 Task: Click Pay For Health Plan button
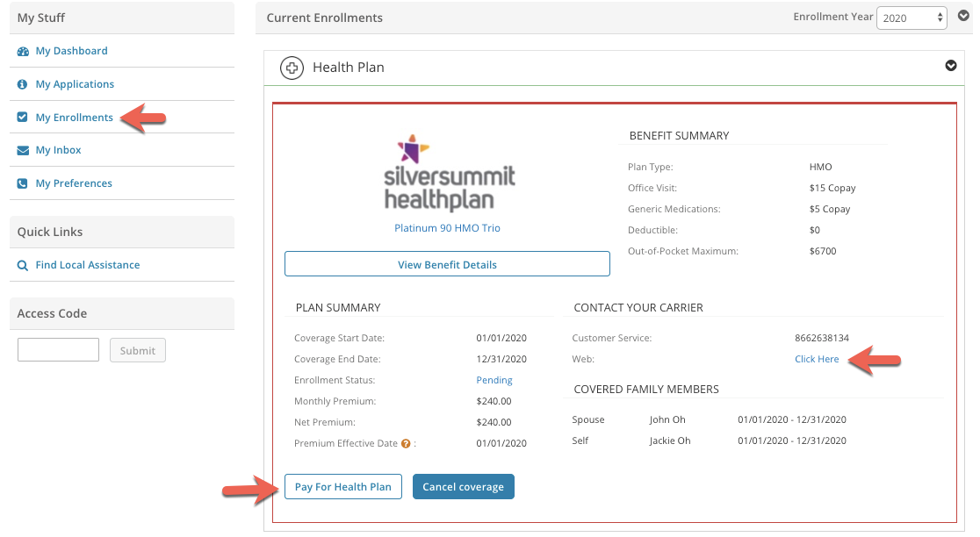click(x=343, y=487)
